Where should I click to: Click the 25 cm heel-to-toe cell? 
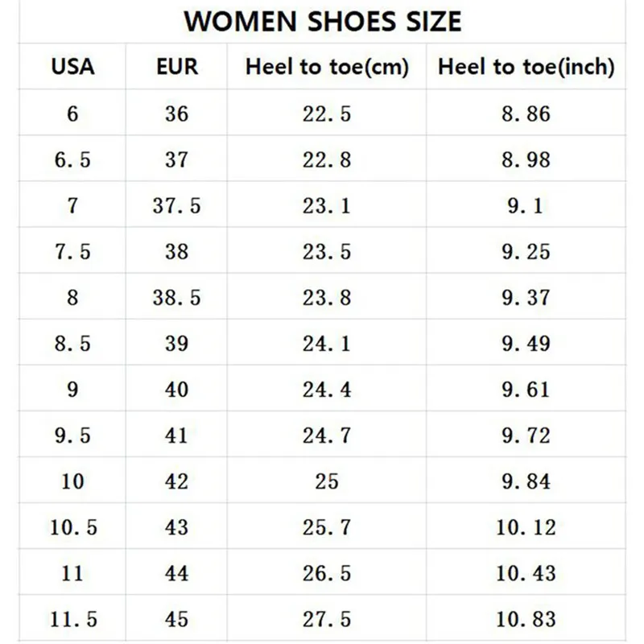click(x=327, y=481)
